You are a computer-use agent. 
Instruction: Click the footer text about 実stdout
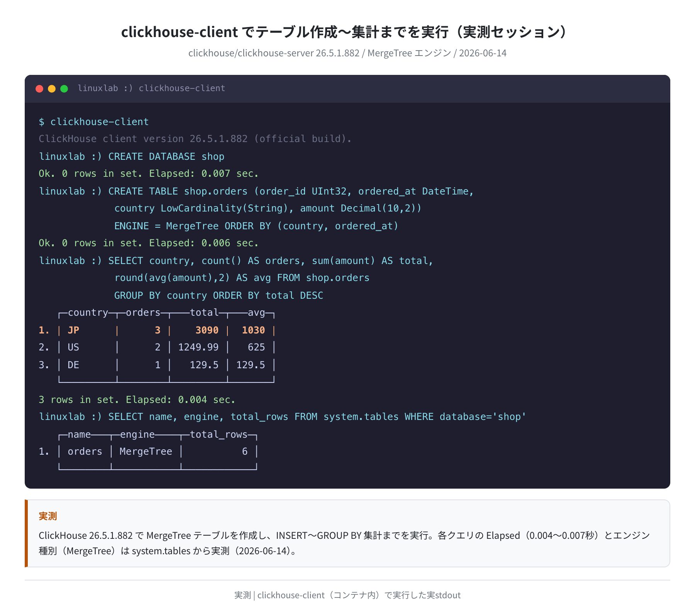click(347, 595)
